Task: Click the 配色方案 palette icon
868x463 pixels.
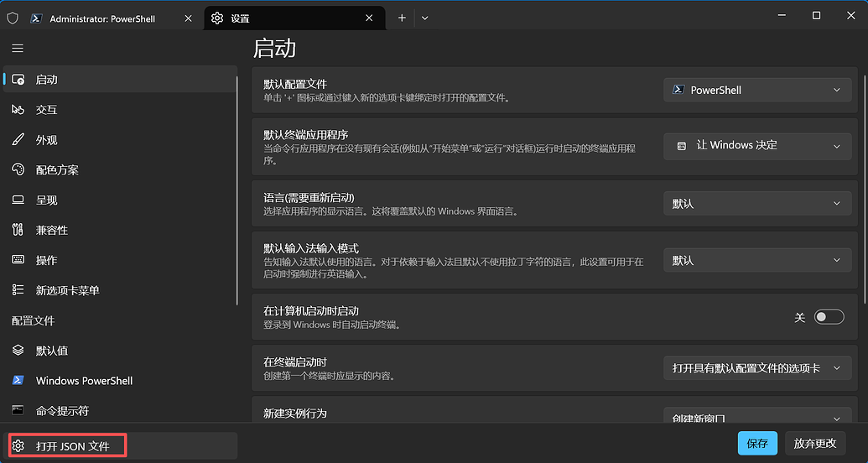Action: [x=18, y=169]
